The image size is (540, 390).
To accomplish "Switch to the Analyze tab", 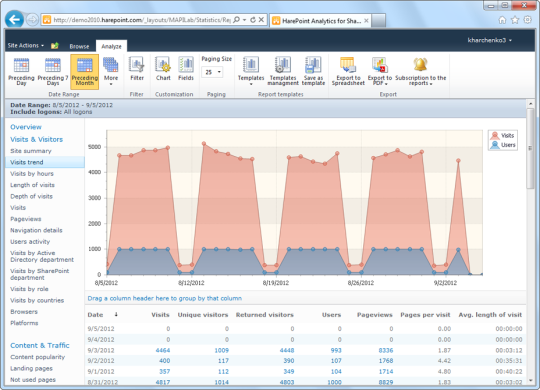I will pyautogui.click(x=111, y=46).
